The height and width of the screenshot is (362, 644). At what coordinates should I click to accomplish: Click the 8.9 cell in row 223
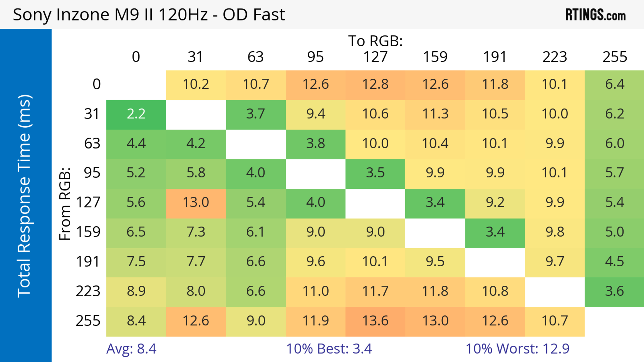pos(136,291)
